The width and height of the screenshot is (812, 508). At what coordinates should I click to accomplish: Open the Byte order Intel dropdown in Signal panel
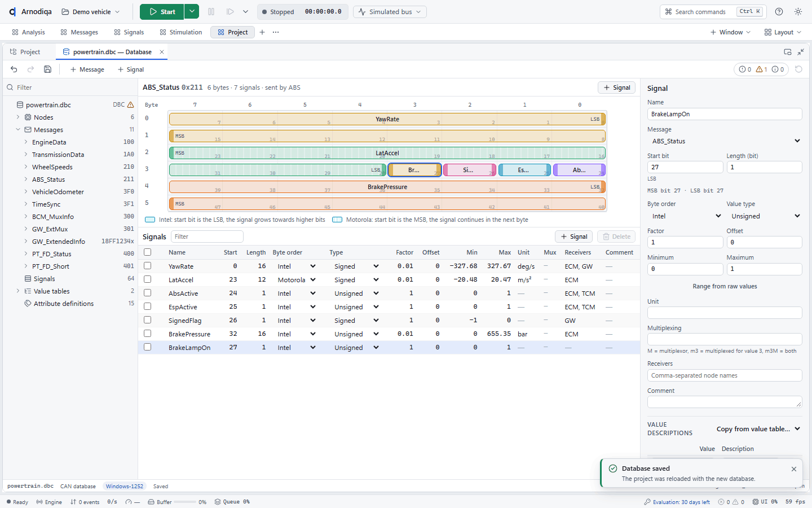click(685, 216)
